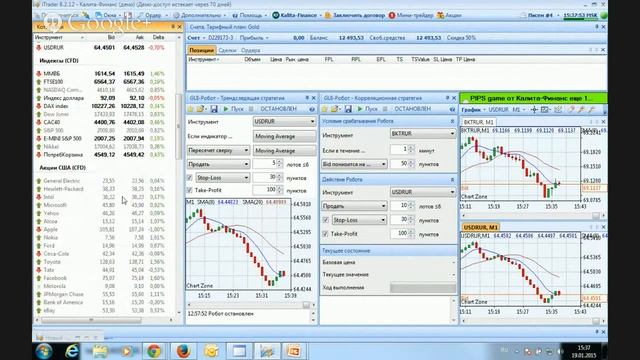640x360 pixels.
Task: Toggle Take-Profit checkbox in trend robot
Action: pos(190,190)
